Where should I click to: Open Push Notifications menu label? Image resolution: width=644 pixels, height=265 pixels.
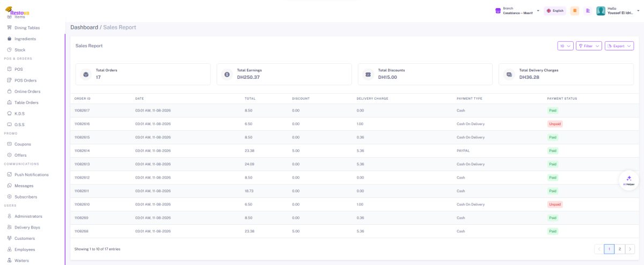(32, 175)
